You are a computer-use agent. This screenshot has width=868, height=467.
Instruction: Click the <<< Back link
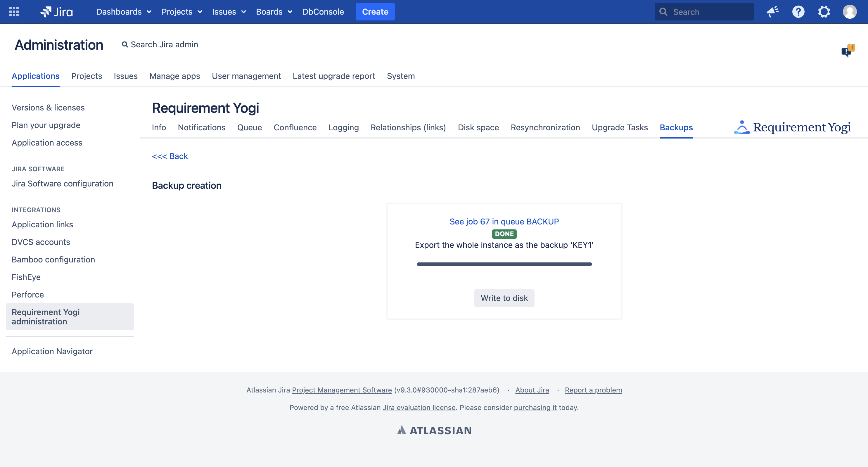coord(170,156)
